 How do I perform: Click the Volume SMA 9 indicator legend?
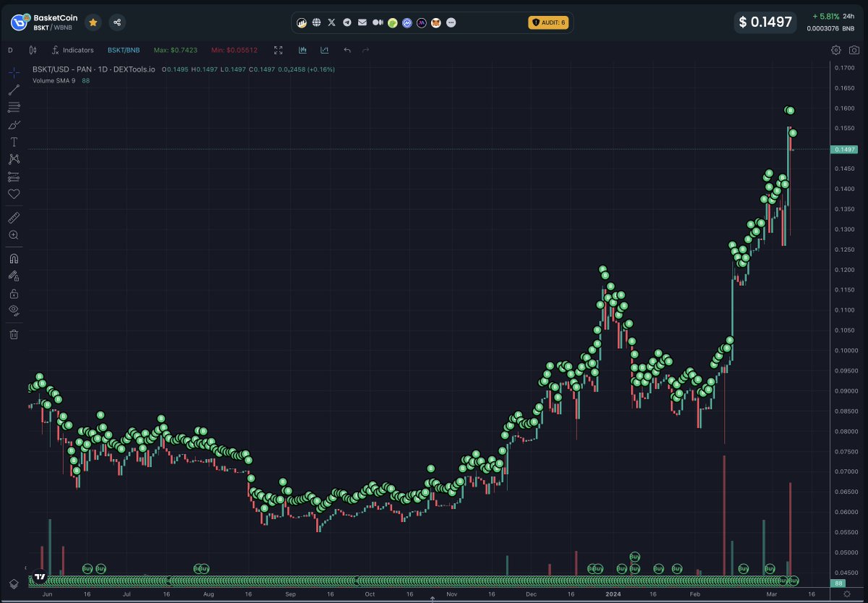pos(54,80)
